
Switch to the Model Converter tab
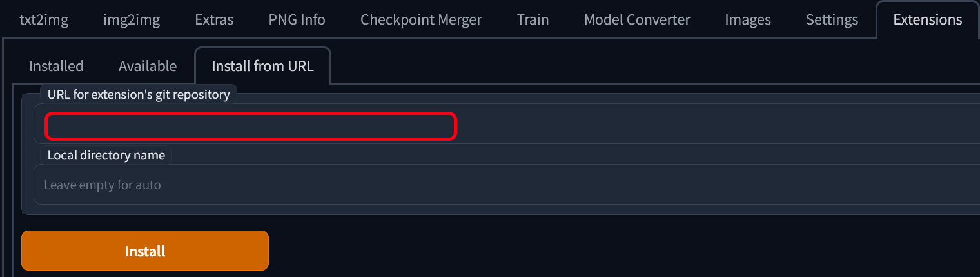click(x=637, y=19)
